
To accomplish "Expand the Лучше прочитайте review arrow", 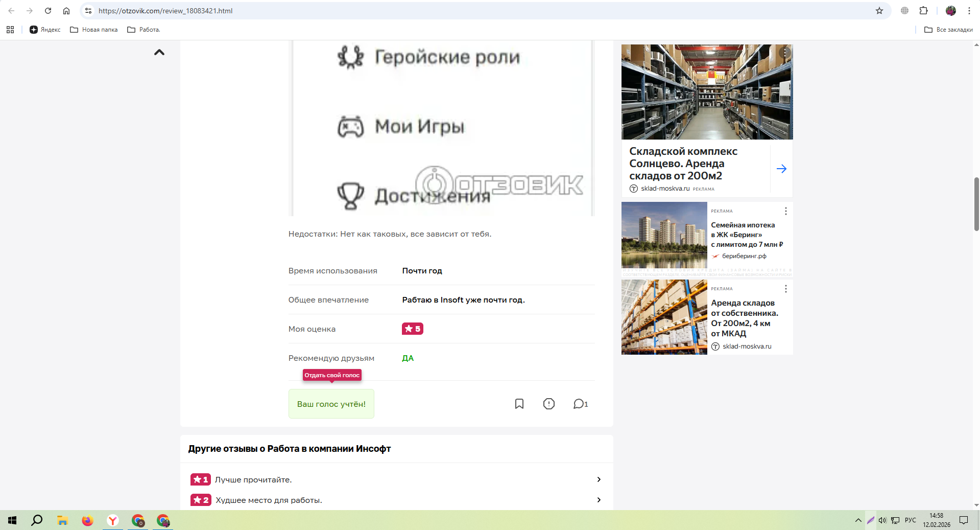I will pos(599,479).
